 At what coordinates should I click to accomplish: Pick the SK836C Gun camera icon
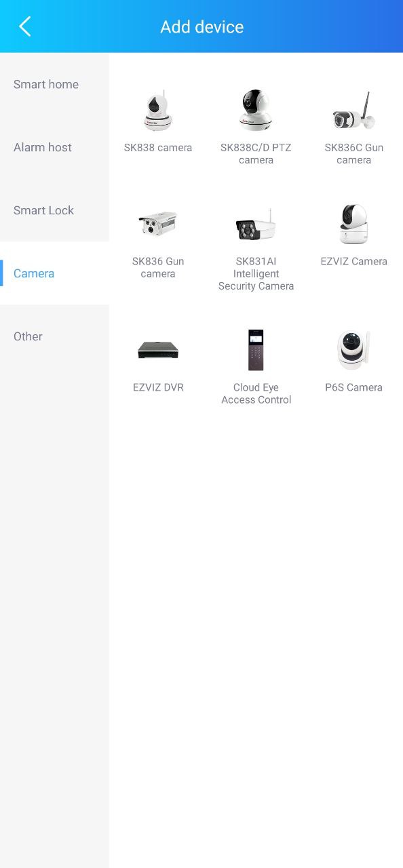[353, 111]
